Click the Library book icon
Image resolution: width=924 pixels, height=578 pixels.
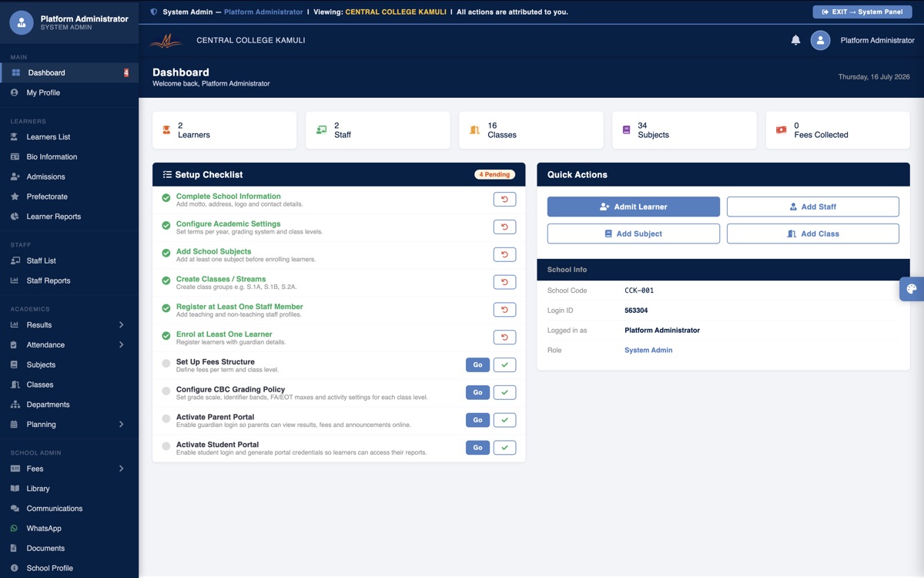[15, 489]
